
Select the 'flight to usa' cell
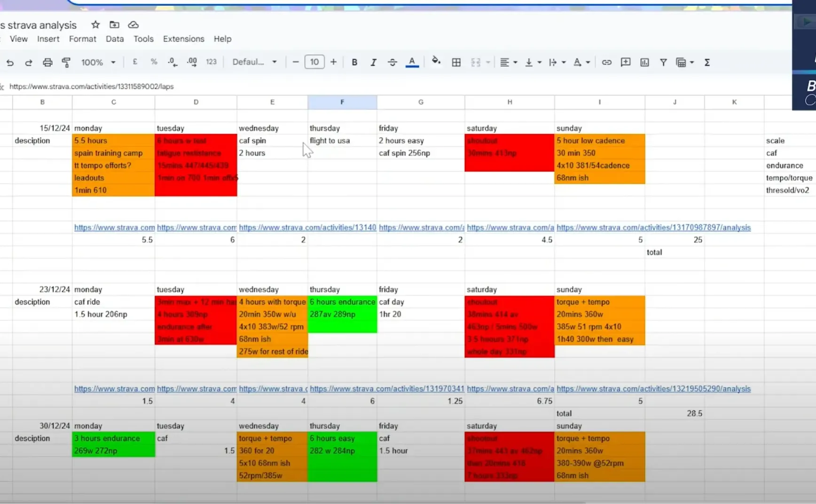click(342, 141)
